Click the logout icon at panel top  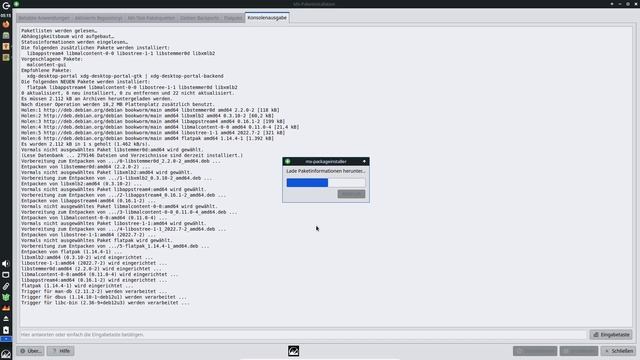pyautogui.click(x=6, y=6)
